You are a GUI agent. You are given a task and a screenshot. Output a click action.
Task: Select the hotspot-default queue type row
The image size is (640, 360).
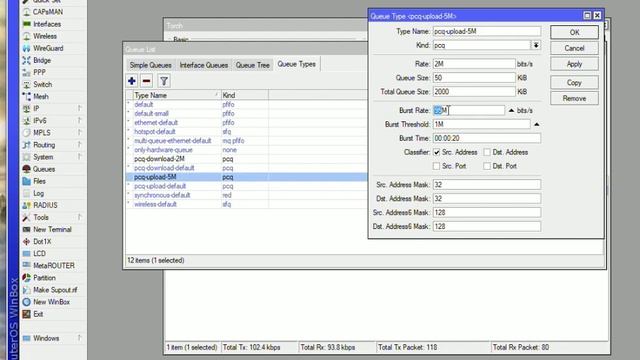coord(247,132)
